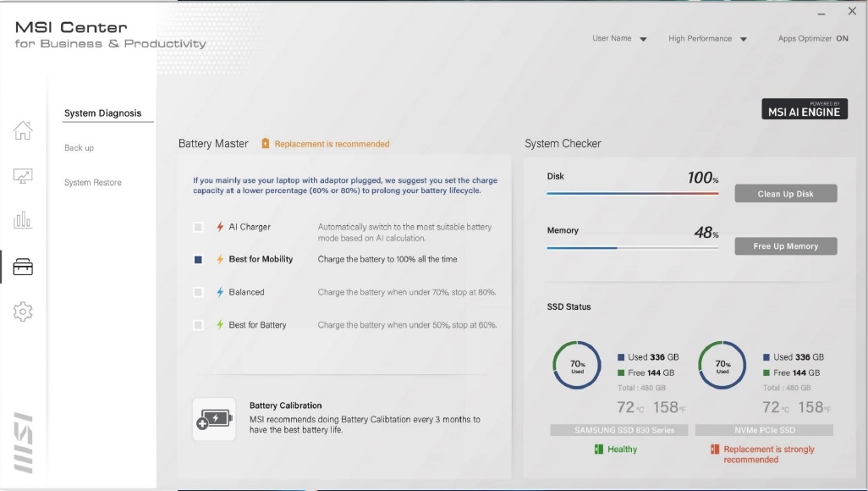
Task: Select the toolbox support icon in sidebar
Action: point(23,268)
